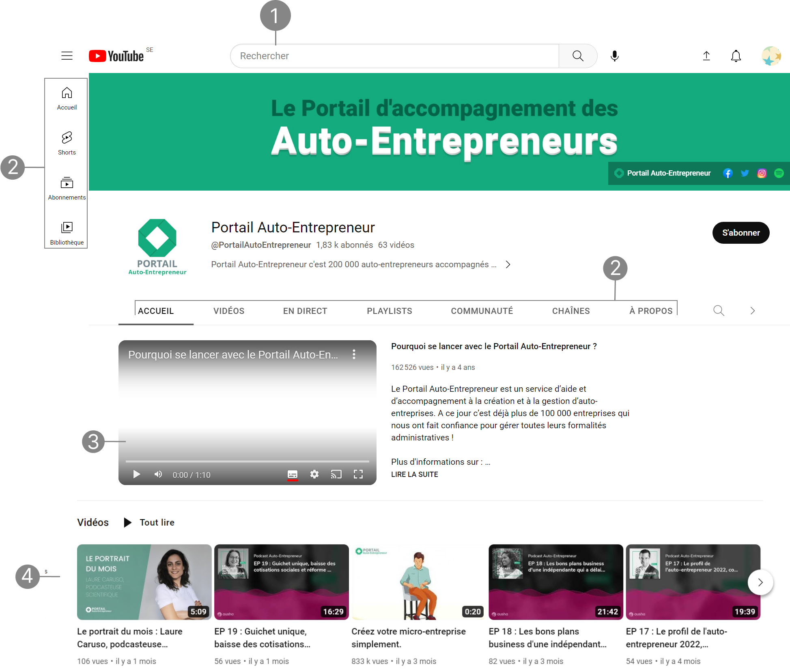Cast the video to a device
This screenshot has height=672, width=790.
[336, 474]
